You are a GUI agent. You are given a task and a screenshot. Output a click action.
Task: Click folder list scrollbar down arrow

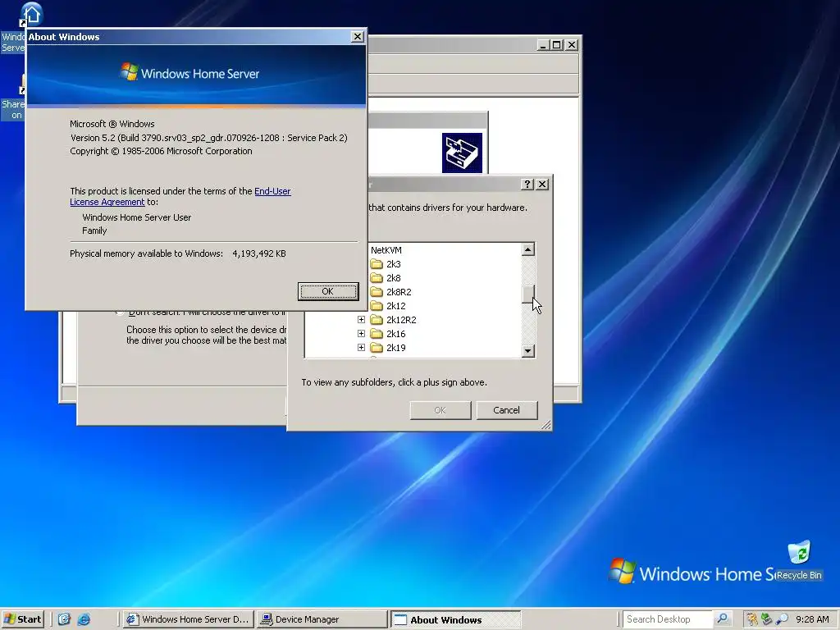(528, 351)
